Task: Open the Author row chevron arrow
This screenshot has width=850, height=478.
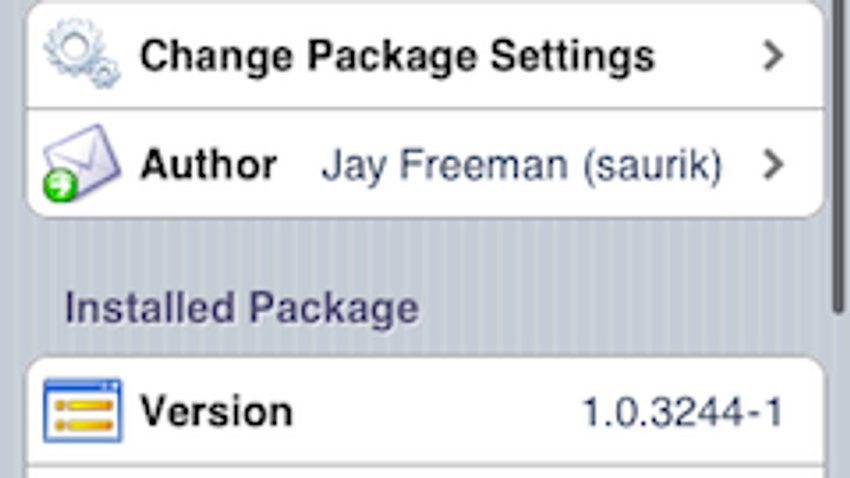Action: click(773, 164)
